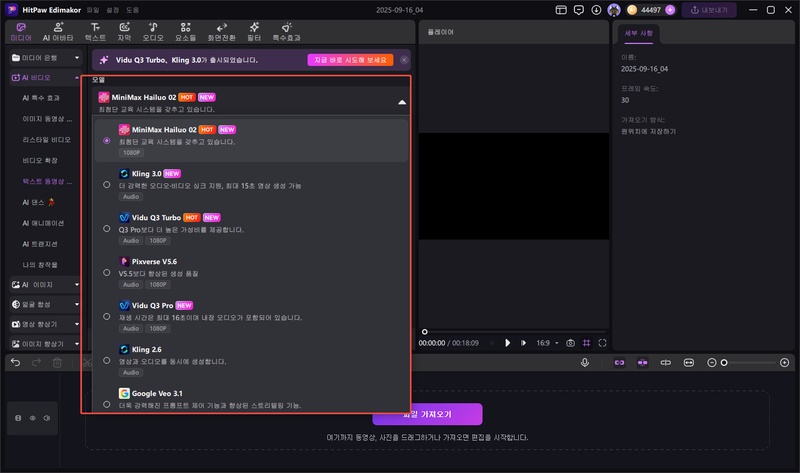Open the 16:9 aspect ratio dropdown
Image resolution: width=800 pixels, height=473 pixels.
[547, 343]
